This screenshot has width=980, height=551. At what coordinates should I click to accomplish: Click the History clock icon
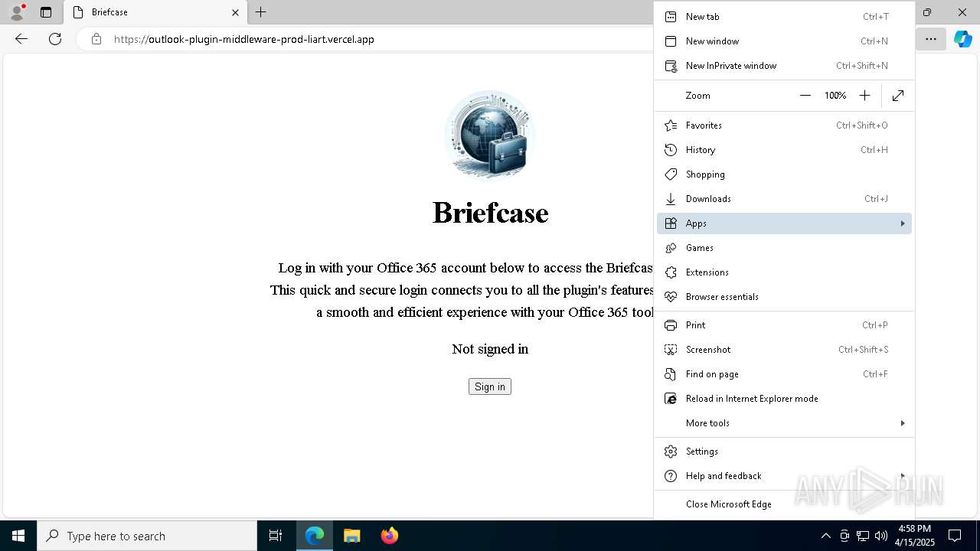coord(671,150)
